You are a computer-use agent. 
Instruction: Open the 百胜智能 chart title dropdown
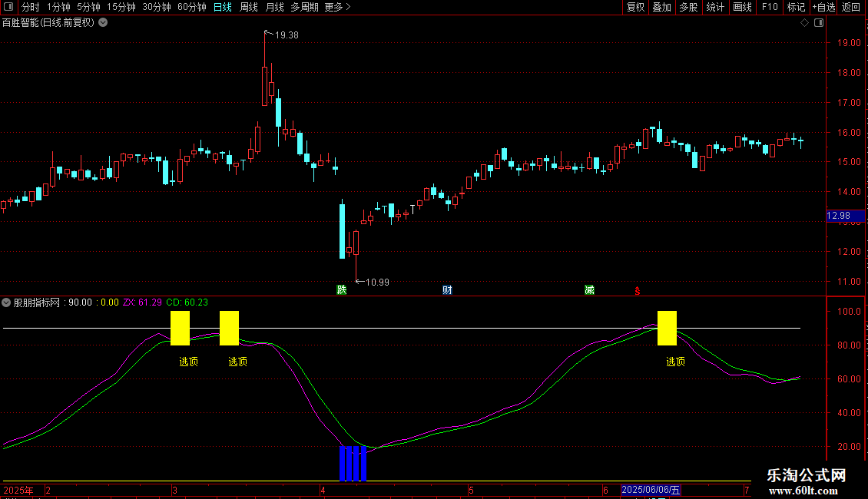(x=103, y=23)
